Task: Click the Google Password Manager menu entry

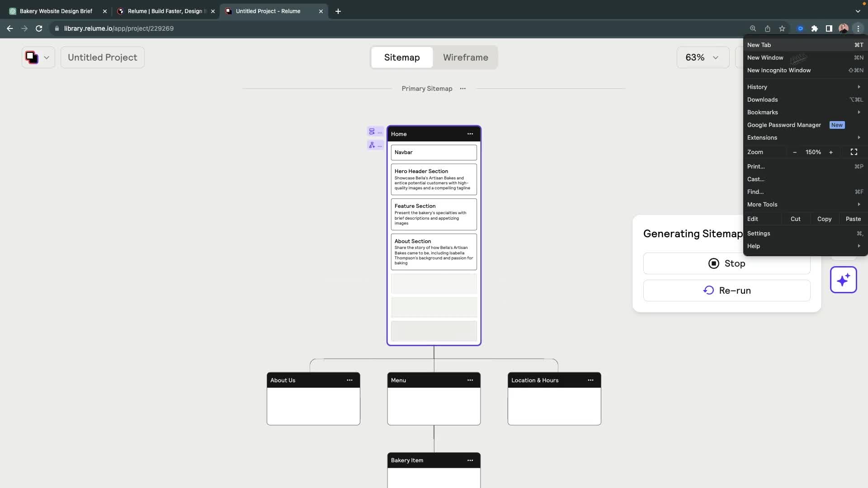Action: tap(784, 125)
